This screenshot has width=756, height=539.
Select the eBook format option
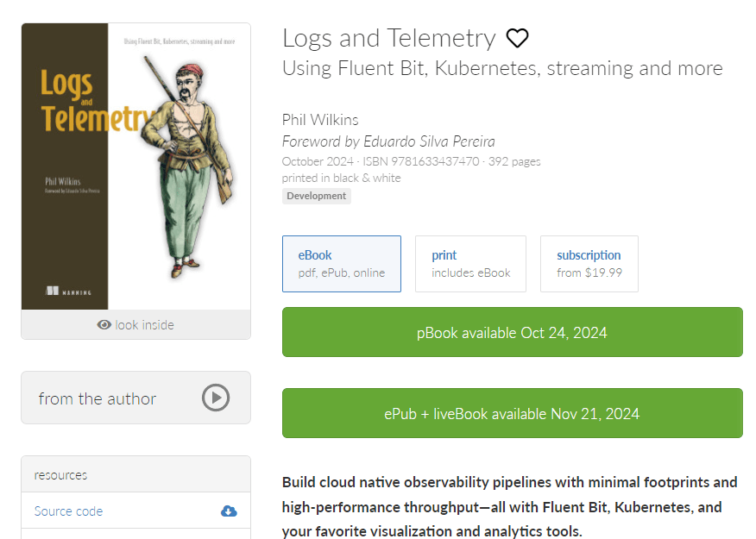[341, 263]
